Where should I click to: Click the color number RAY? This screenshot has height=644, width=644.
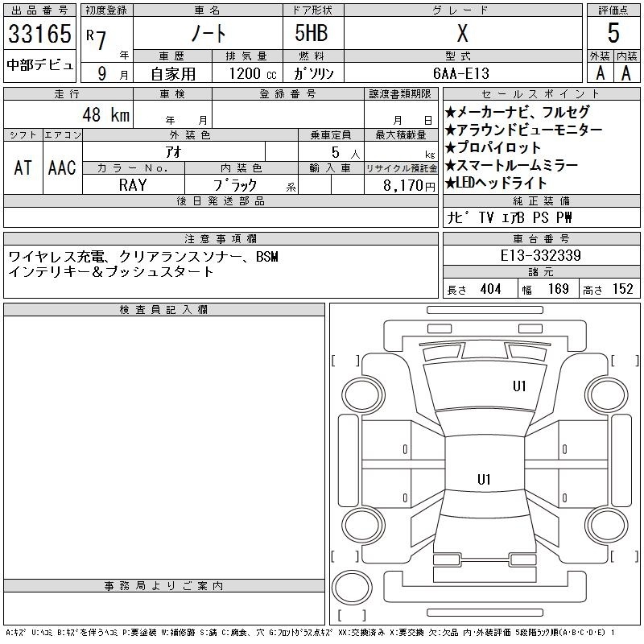(x=132, y=185)
